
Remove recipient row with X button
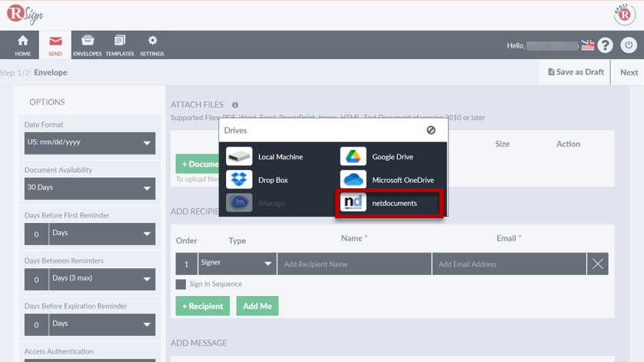(x=598, y=264)
